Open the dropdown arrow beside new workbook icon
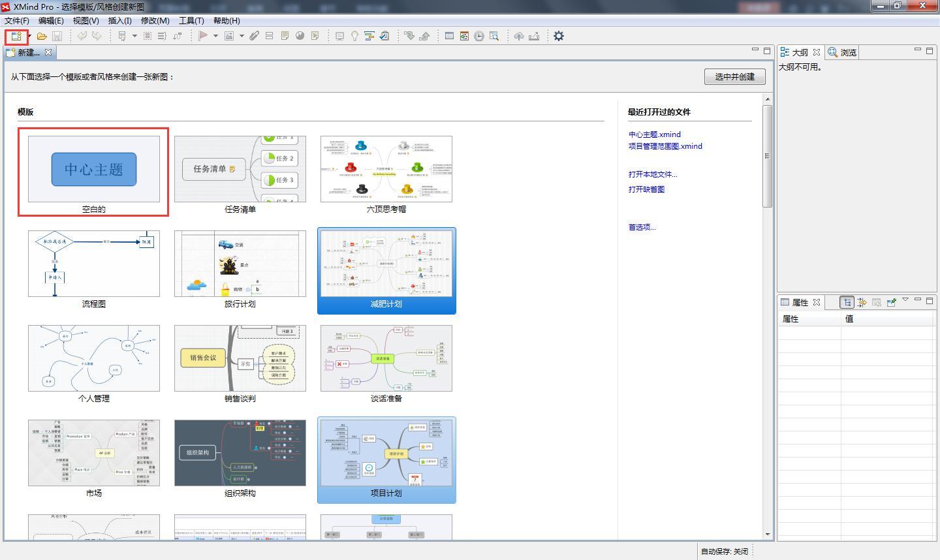Image resolution: width=940 pixels, height=560 pixels. pyautogui.click(x=29, y=37)
